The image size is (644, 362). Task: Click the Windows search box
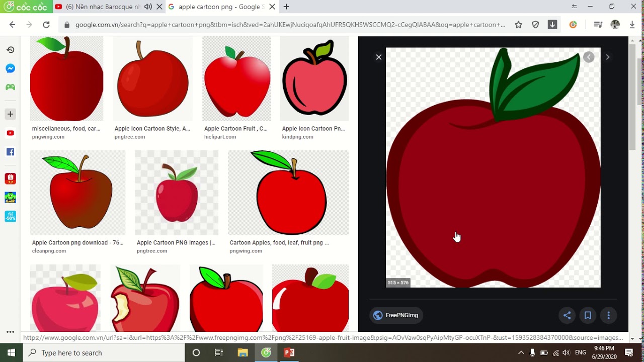click(104, 353)
